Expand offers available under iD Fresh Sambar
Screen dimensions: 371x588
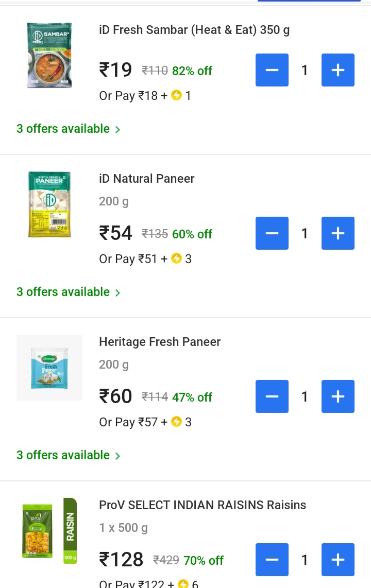click(68, 129)
